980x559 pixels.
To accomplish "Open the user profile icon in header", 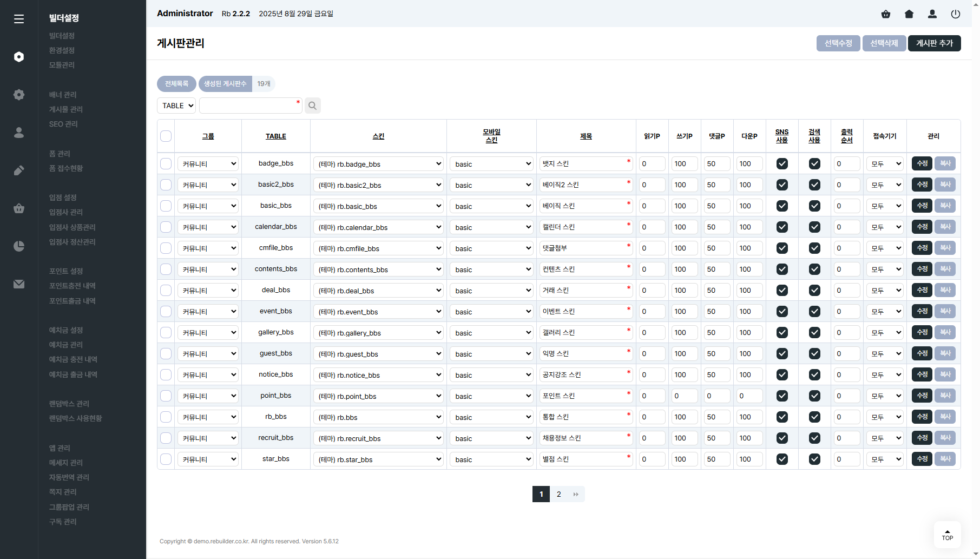I will [932, 14].
